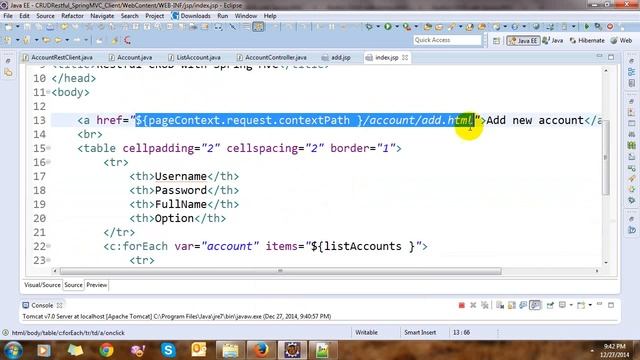Click the Writable status bar entry
Image resolution: width=640 pixels, height=360 pixels.
click(x=366, y=332)
